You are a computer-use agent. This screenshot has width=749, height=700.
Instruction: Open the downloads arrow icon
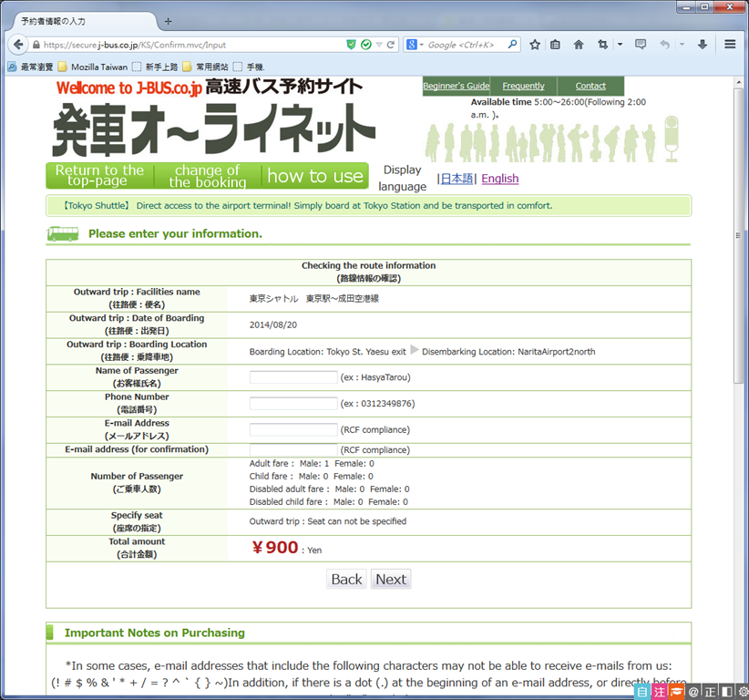[x=703, y=45]
